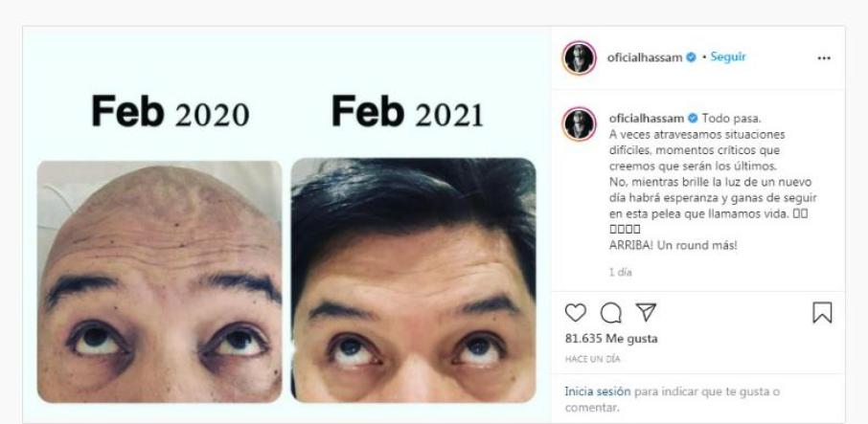Open the three-dot more options menu
The width and height of the screenshot is (868, 424).
[x=824, y=58]
